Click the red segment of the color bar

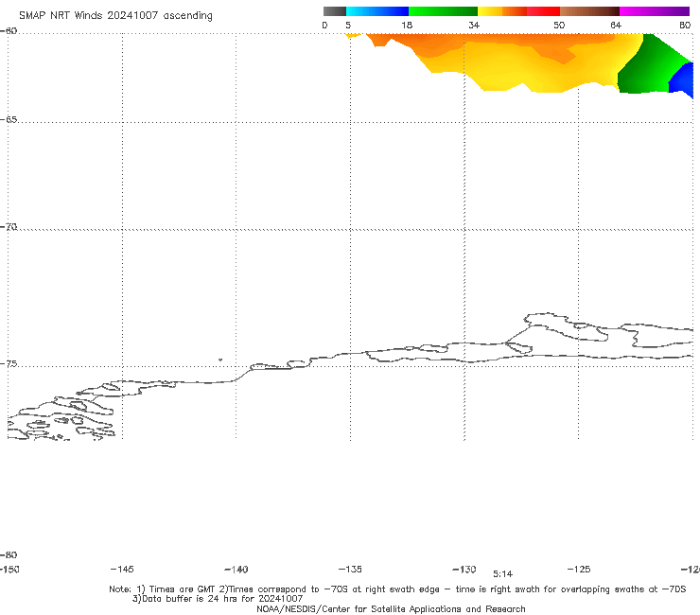pyautogui.click(x=543, y=11)
